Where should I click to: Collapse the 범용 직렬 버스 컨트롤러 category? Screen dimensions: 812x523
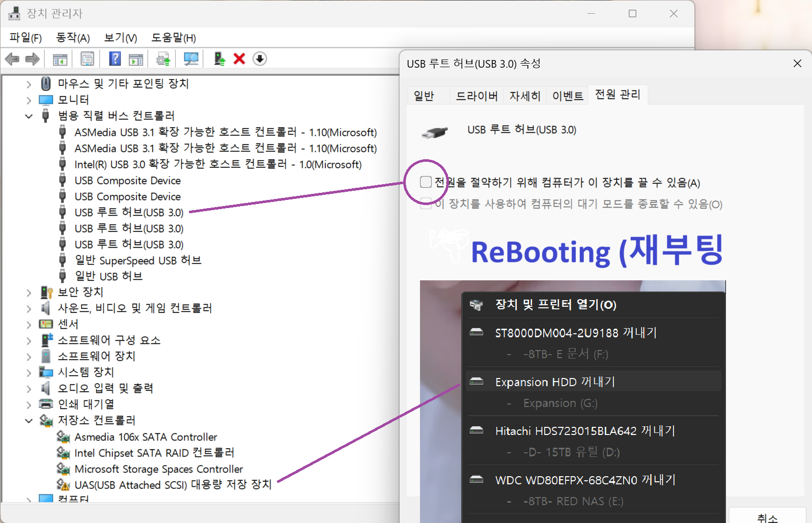pyautogui.click(x=29, y=116)
